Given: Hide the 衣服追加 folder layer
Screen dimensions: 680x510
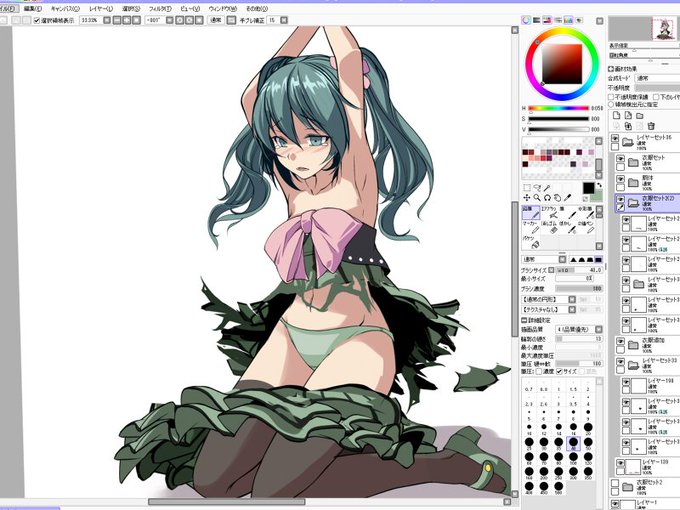Looking at the screenshot, I should coord(621,341).
